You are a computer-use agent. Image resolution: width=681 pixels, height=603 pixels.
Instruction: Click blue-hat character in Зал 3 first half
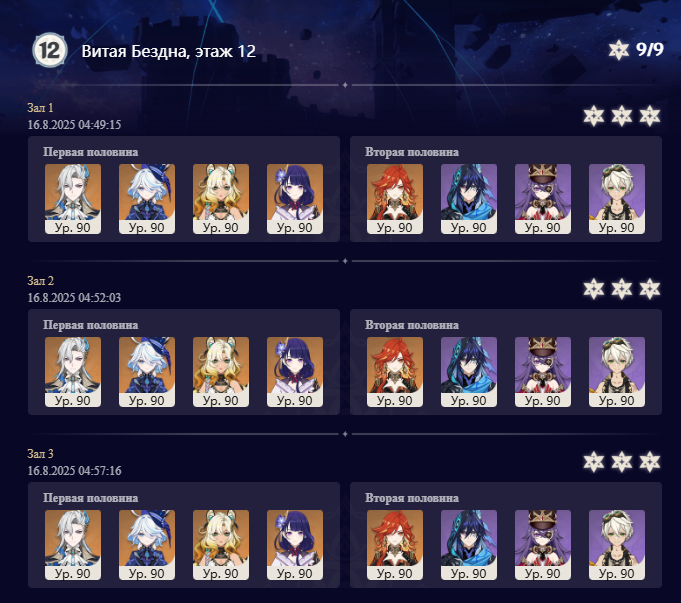(x=147, y=545)
